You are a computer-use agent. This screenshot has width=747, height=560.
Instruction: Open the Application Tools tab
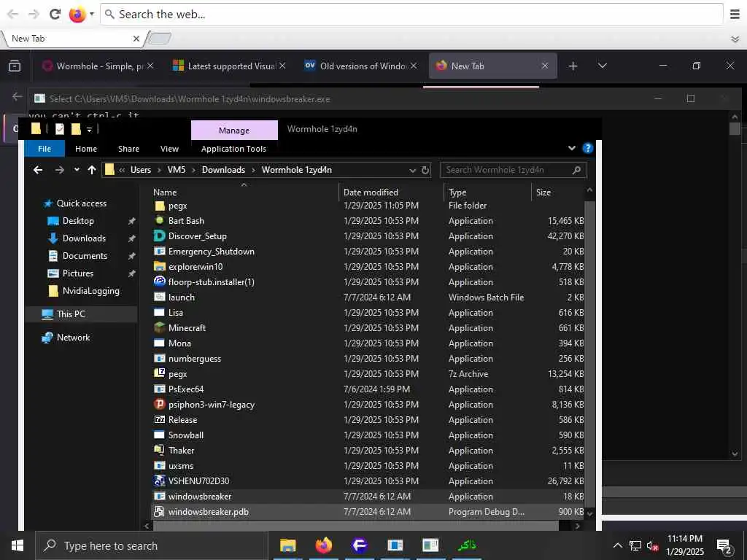pyautogui.click(x=233, y=149)
